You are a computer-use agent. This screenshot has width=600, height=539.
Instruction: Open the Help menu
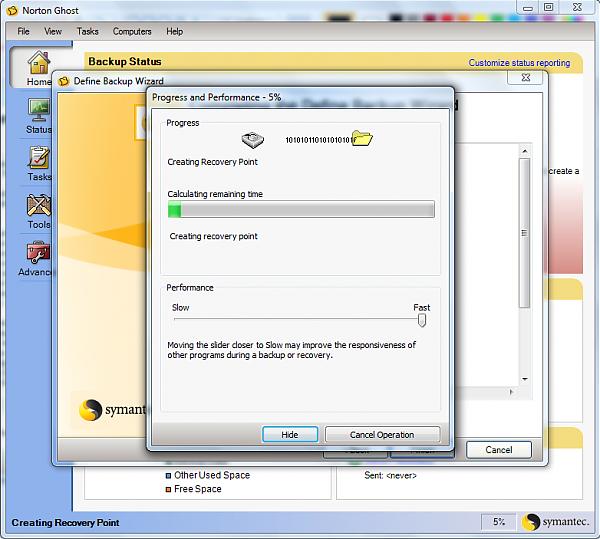click(x=174, y=31)
